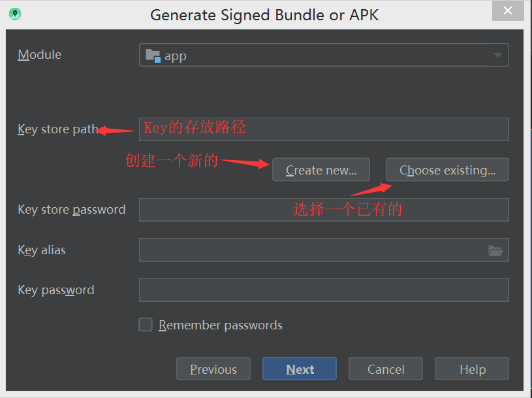
Task: Focus the Key password field
Action: tap(324, 290)
